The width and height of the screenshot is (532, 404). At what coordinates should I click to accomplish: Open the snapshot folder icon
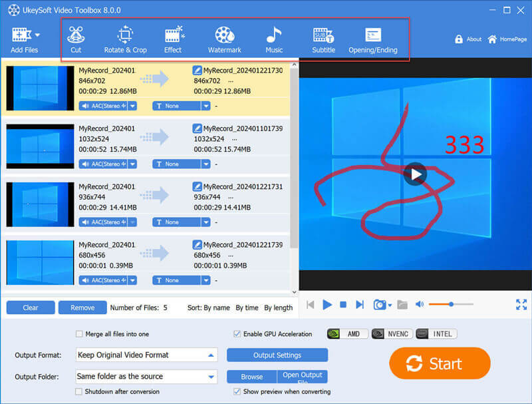click(x=402, y=305)
